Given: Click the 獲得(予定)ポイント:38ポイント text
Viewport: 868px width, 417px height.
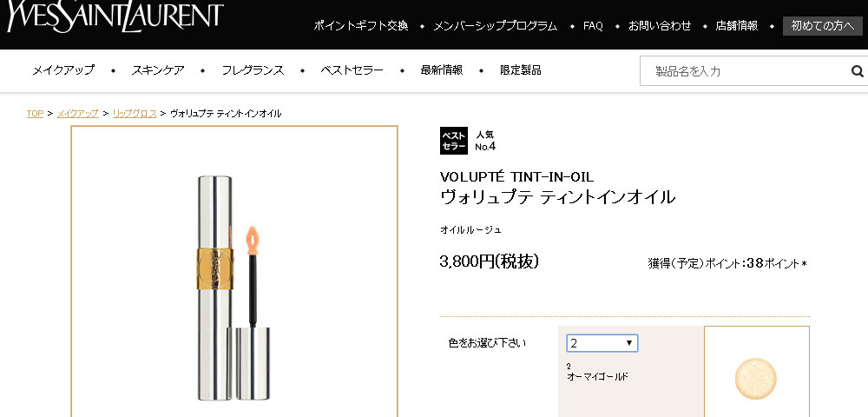Looking at the screenshot, I should 727,263.
